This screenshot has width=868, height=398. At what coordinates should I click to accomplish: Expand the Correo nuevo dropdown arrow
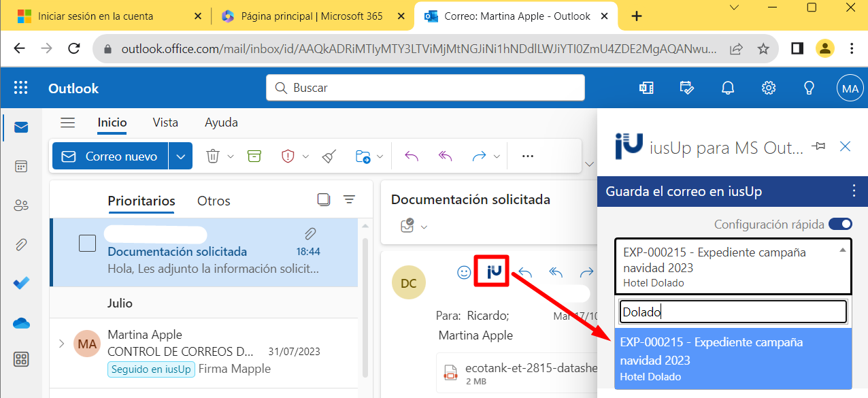pyautogui.click(x=180, y=156)
